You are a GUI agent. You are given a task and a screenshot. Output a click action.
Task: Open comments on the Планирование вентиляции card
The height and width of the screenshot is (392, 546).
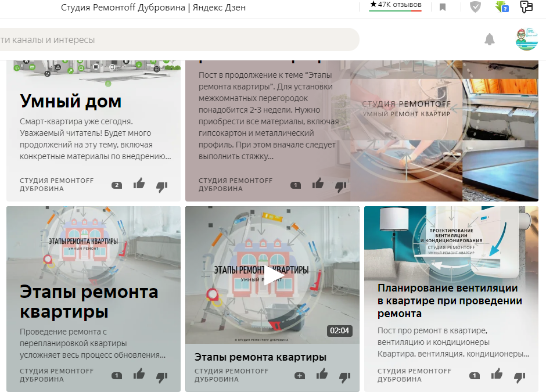(x=475, y=376)
